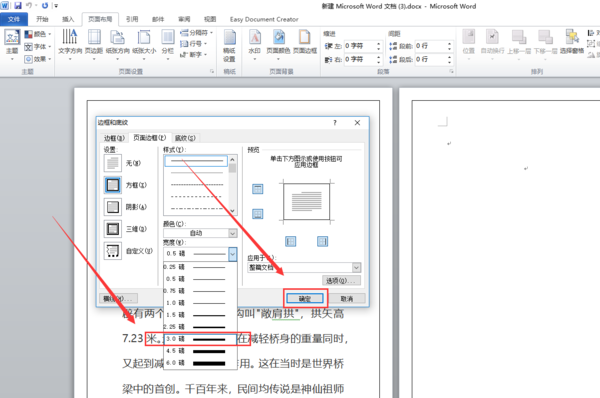Click the Paper Size (纸张大小) icon
The image size is (600, 398).
point(144,43)
